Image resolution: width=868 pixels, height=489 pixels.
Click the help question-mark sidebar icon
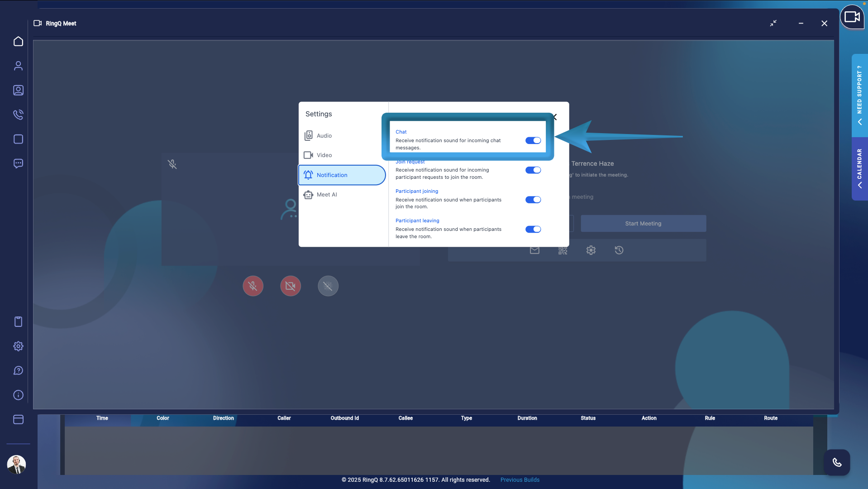18,370
